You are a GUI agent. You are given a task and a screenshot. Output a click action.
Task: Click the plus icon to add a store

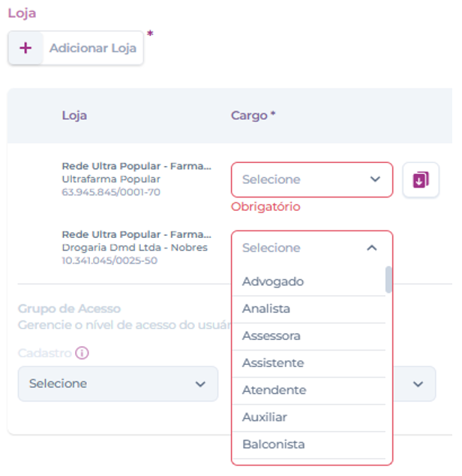click(25, 48)
